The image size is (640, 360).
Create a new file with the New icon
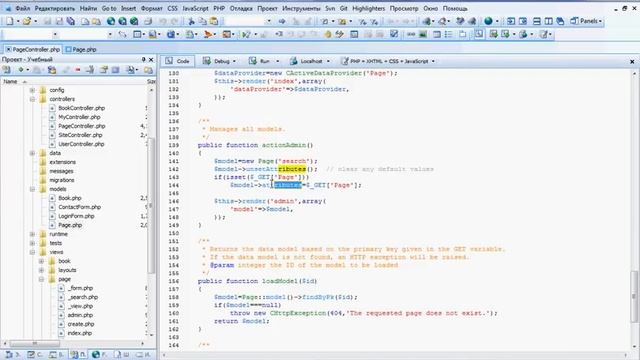pyautogui.click(x=9, y=21)
